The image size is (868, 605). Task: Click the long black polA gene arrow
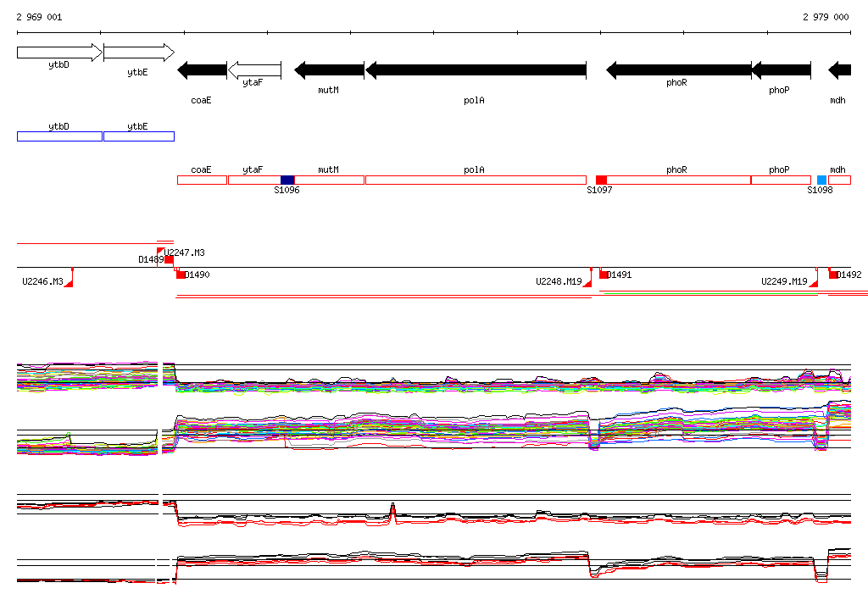[476, 70]
